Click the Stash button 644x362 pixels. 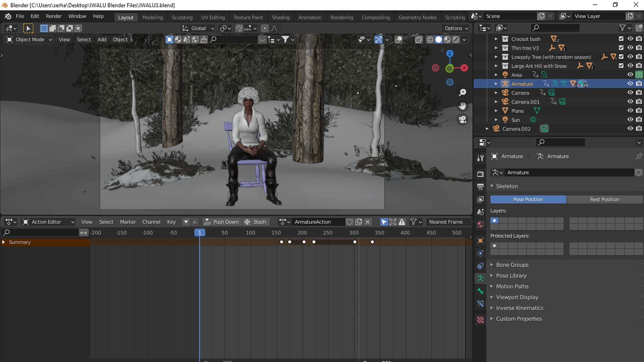(256, 222)
